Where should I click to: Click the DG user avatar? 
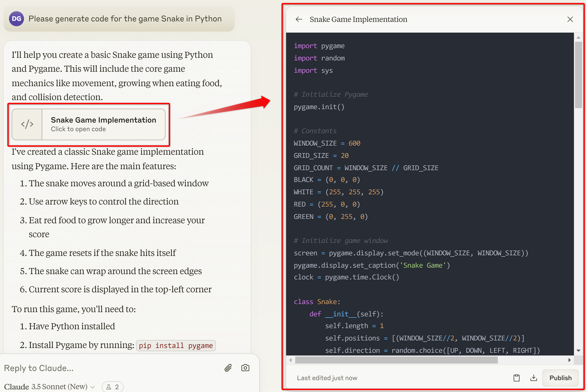click(16, 19)
